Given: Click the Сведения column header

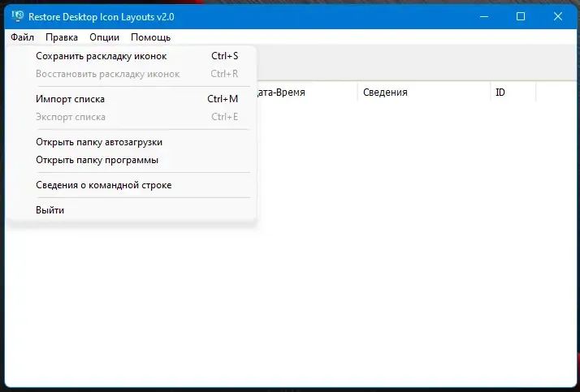Looking at the screenshot, I should [424, 92].
